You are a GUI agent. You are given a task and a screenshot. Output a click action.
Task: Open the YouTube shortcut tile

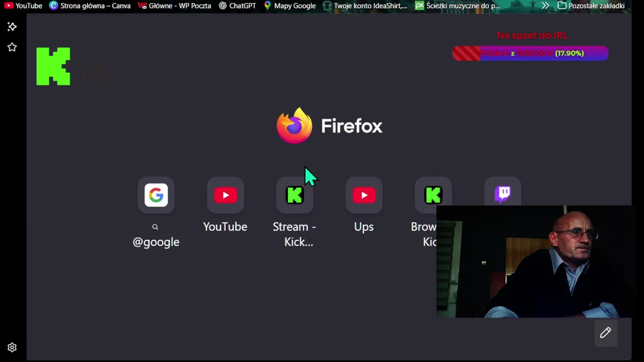(225, 195)
